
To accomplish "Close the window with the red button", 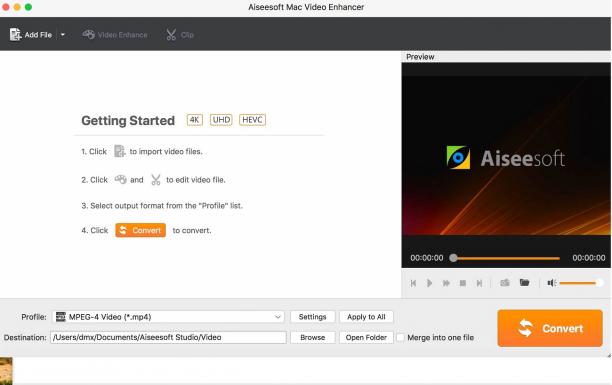I will (5, 7).
